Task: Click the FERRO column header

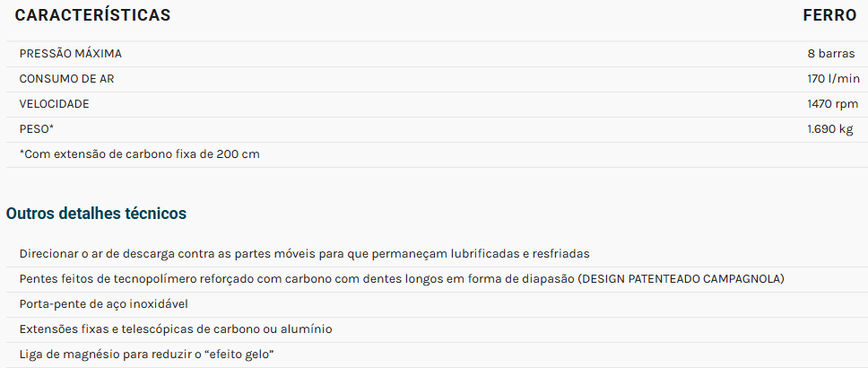Action: [829, 15]
